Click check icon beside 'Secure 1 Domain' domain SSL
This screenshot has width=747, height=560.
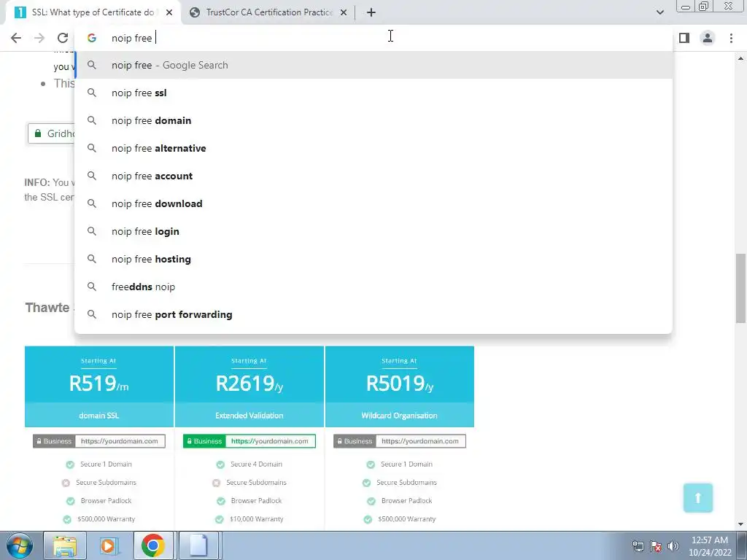(70, 464)
